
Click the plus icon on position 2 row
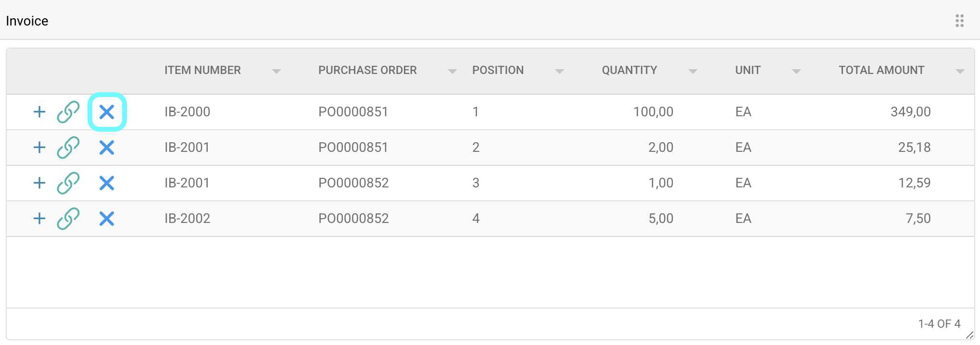coord(39,148)
